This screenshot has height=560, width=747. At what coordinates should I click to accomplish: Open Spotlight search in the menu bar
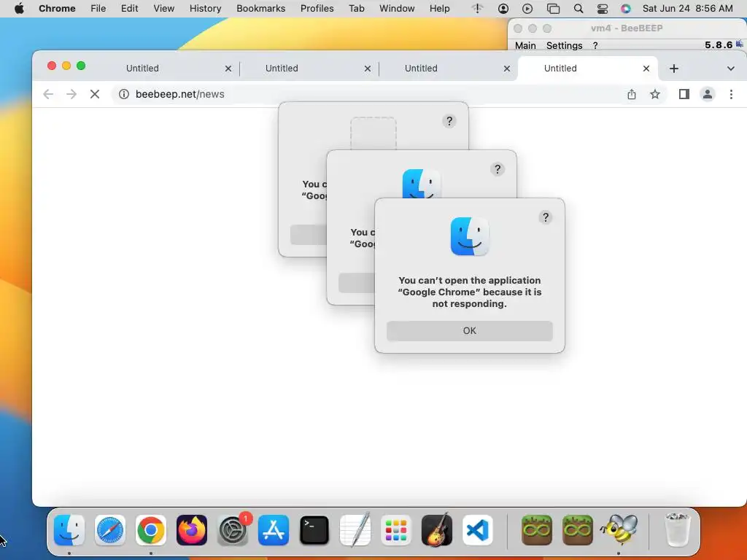pyautogui.click(x=578, y=9)
